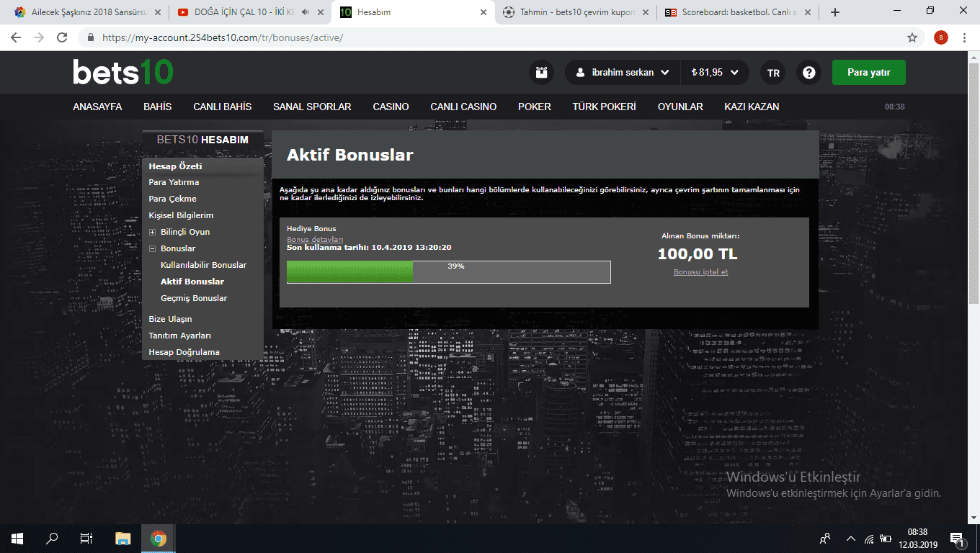The width and height of the screenshot is (980, 553).
Task: Open Windows taskbar search
Action: [x=52, y=538]
